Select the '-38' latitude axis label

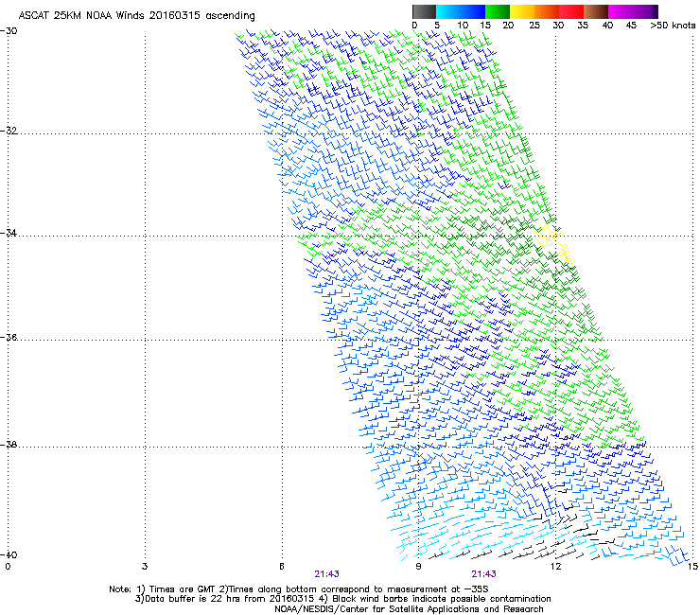coord(9,445)
